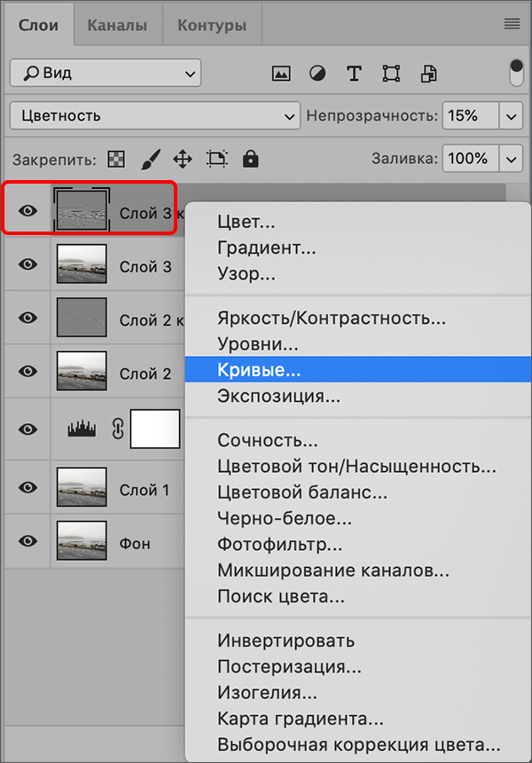The image size is (532, 763).
Task: Open the panel options hamburger menu
Action: pos(512,24)
